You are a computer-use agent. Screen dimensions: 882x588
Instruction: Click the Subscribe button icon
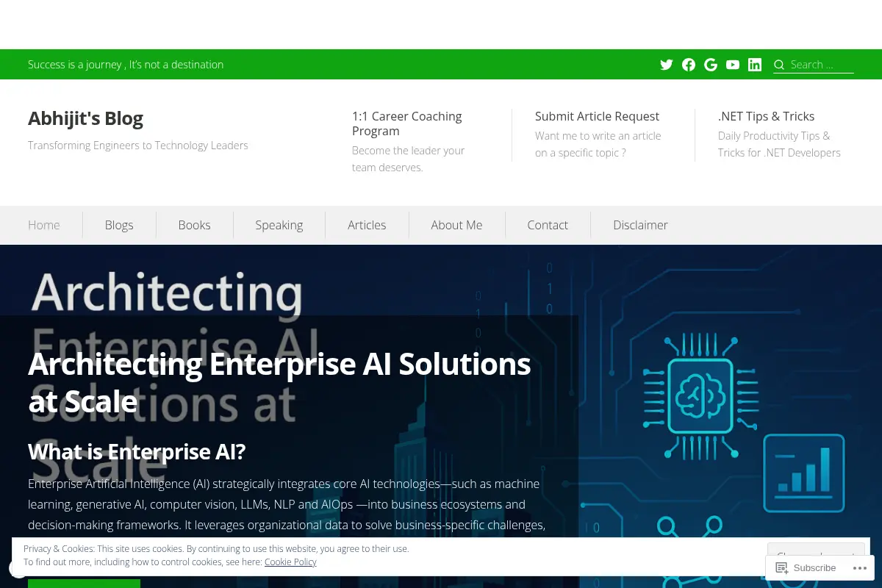click(x=782, y=568)
